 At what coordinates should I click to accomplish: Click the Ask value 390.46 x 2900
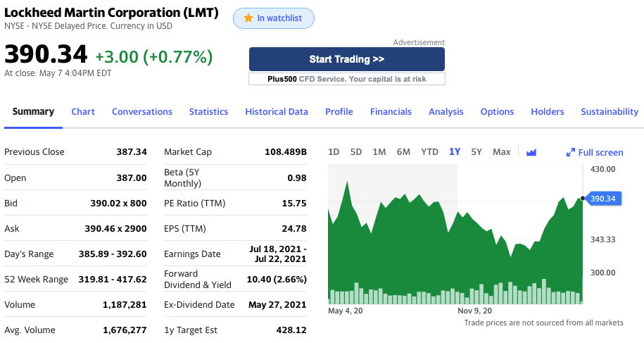pyautogui.click(x=115, y=228)
